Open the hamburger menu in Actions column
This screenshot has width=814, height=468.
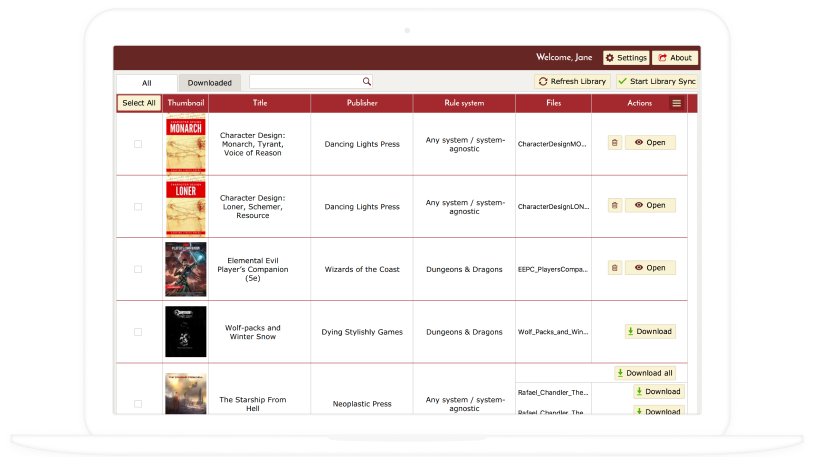pos(677,103)
